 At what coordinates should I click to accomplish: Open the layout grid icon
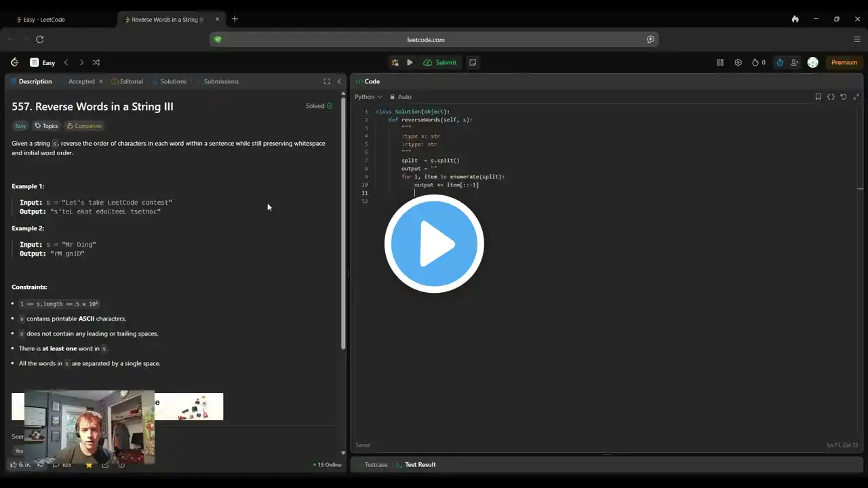[720, 62]
